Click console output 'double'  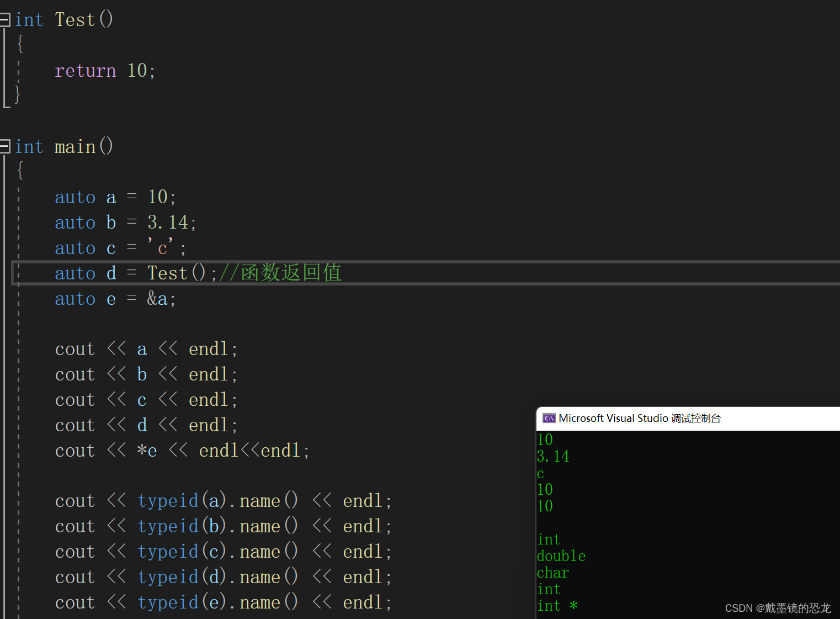pos(561,556)
